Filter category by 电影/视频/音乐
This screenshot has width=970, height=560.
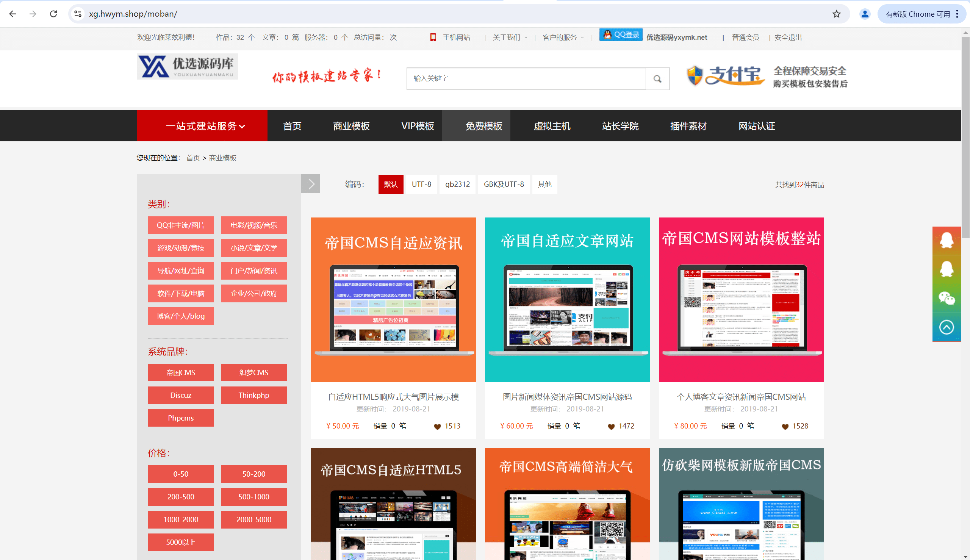tap(253, 225)
